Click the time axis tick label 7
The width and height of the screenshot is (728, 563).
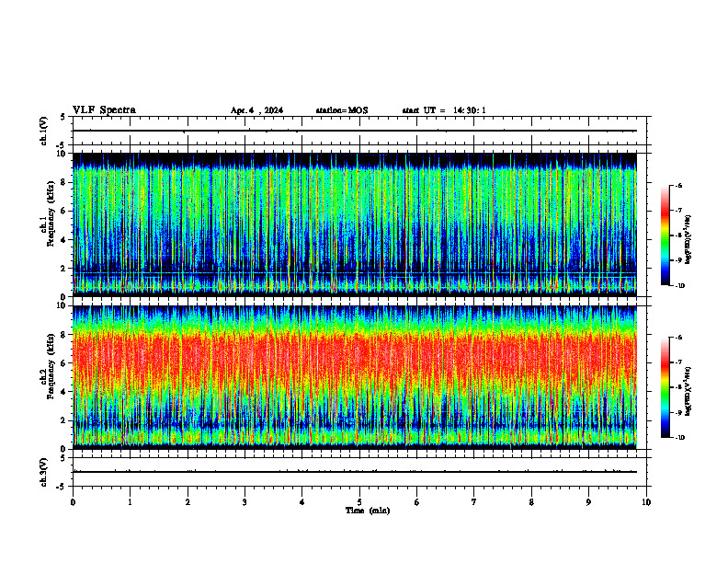point(474,502)
